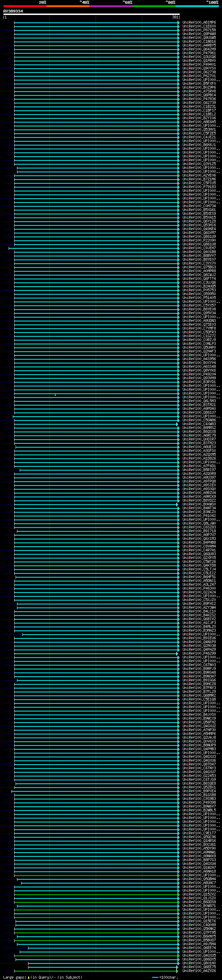Click the red 20% identity legend segment
Image resolution: width=222 pixels, height=980 pixels.
point(25,6)
